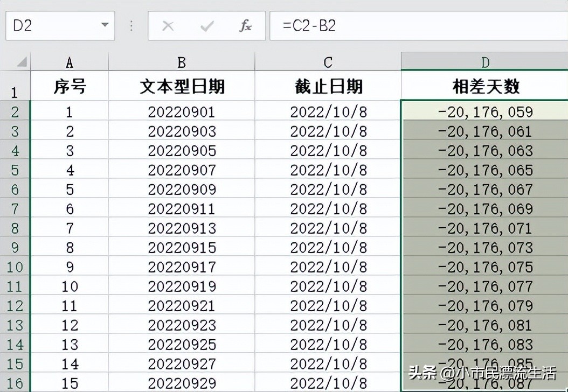Image resolution: width=568 pixels, height=392 pixels.
Task: Click cell containing 20220929
Action: click(182, 382)
